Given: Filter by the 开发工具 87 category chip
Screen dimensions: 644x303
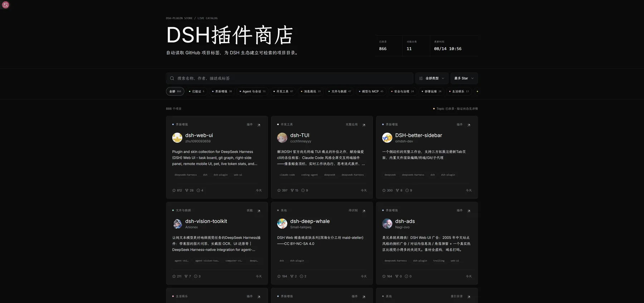Looking at the screenshot, I should (283, 91).
